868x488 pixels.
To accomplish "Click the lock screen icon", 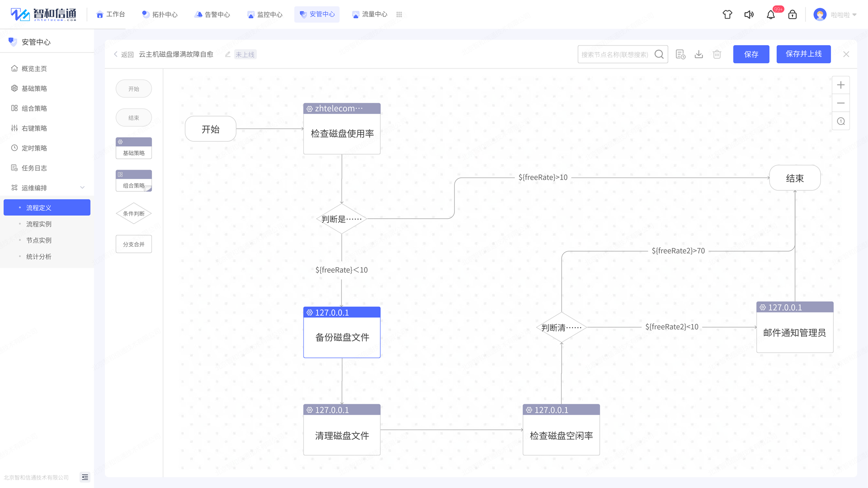I will click(792, 14).
